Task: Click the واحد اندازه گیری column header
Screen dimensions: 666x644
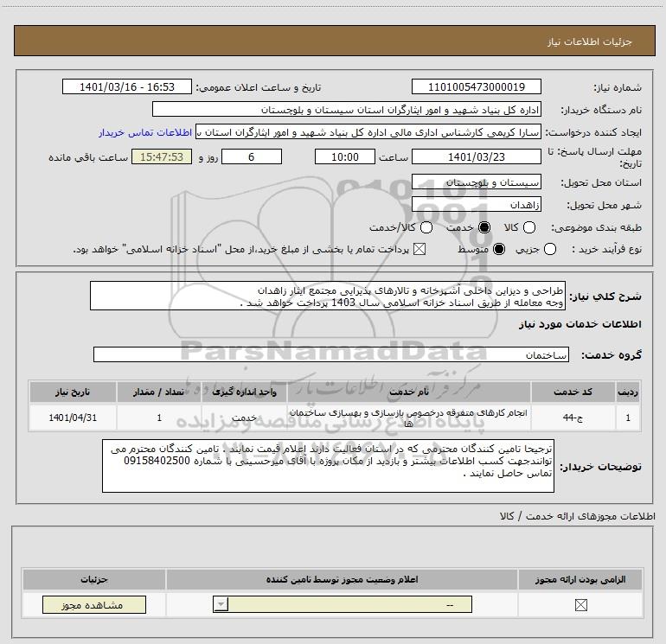Action: 244,392
